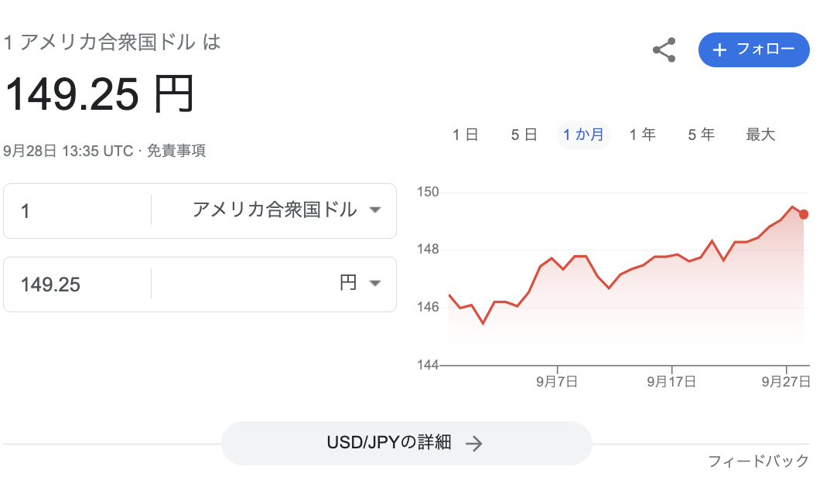The image size is (823, 504).
Task: Click the share icon
Action: tap(664, 49)
